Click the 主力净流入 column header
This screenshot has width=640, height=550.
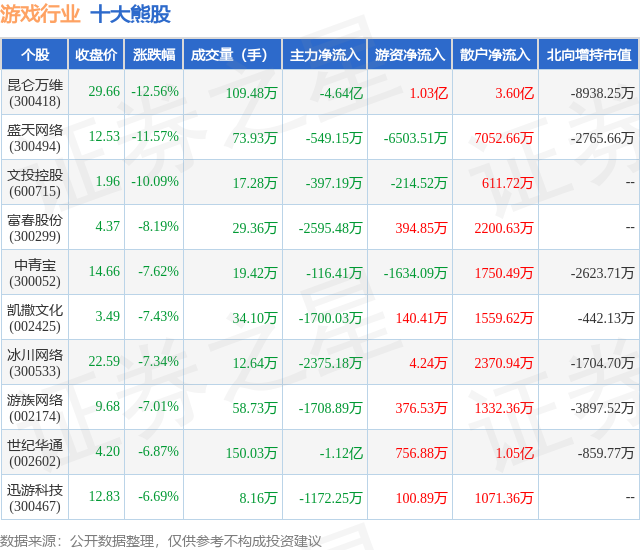325,54
